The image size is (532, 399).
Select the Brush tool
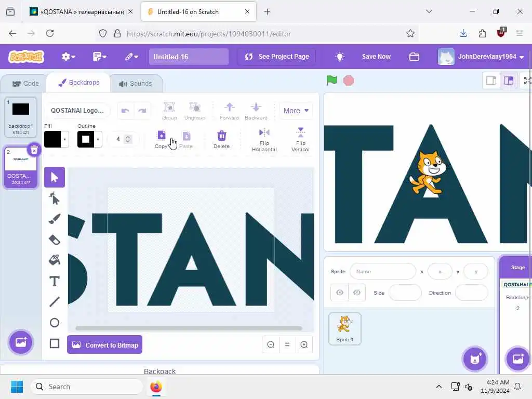coord(54,219)
